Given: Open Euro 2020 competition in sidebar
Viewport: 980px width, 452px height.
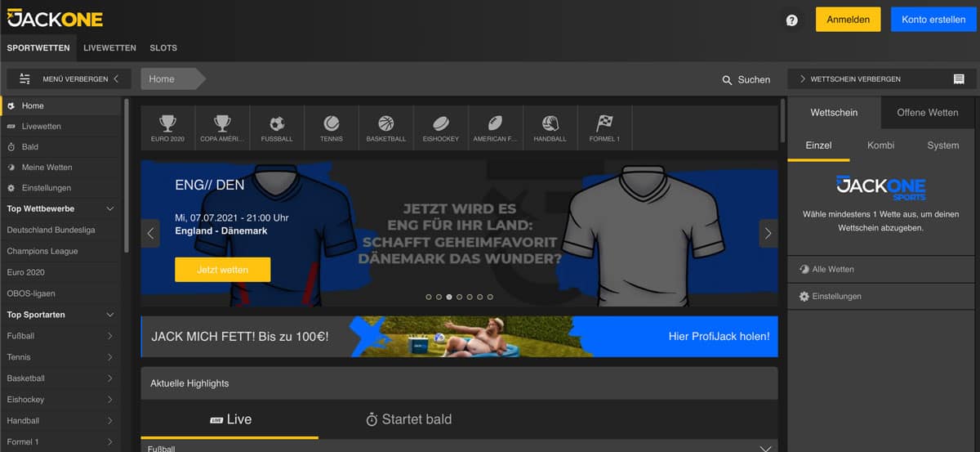Looking at the screenshot, I should pyautogui.click(x=61, y=272).
